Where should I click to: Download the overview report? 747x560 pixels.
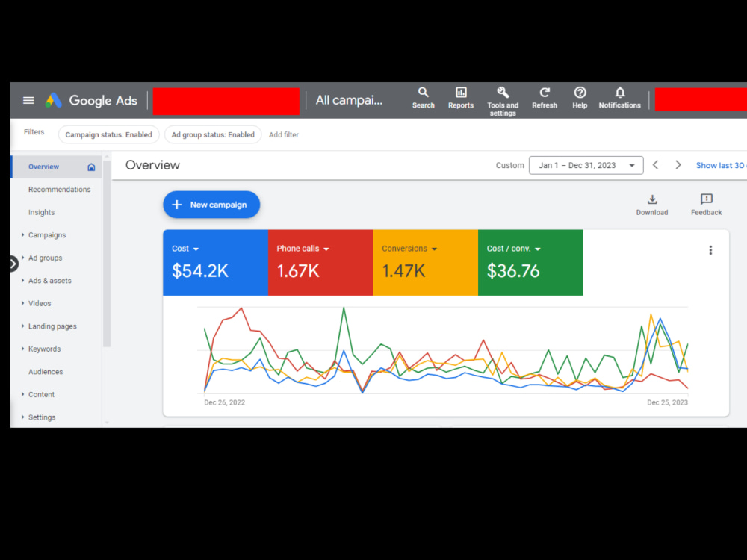point(652,205)
